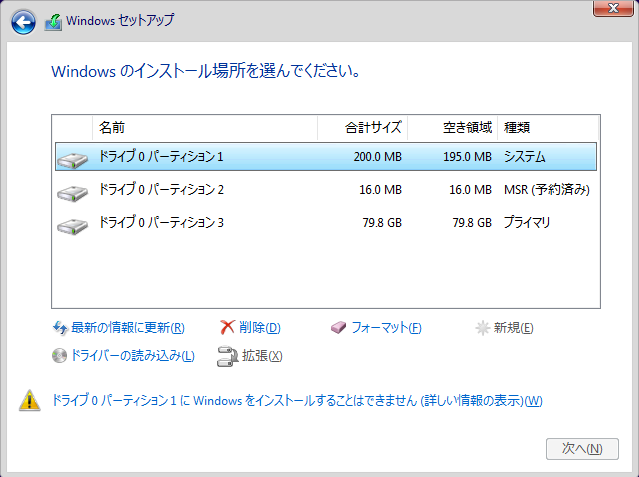Viewport: 639px width, 477px height.
Task: Open the 新規(E) new partition link
Action: [x=513, y=328]
